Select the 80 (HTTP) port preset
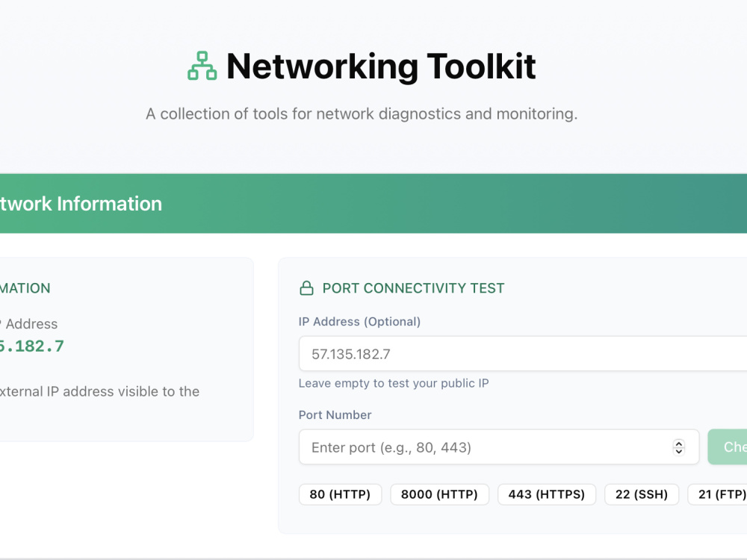Viewport: 747px width, 560px height. (340, 494)
